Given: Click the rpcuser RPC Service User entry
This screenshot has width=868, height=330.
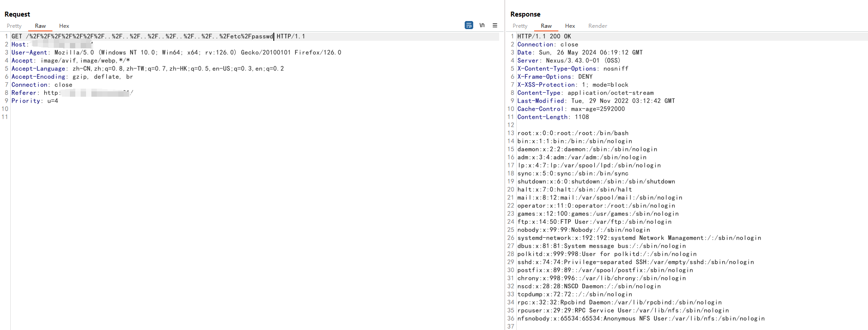Looking at the screenshot, I should 623,310.
